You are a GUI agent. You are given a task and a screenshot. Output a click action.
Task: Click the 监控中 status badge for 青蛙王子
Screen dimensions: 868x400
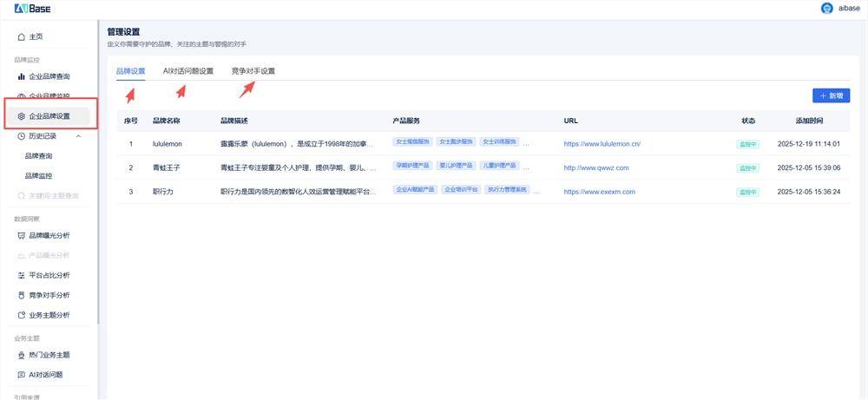point(748,168)
